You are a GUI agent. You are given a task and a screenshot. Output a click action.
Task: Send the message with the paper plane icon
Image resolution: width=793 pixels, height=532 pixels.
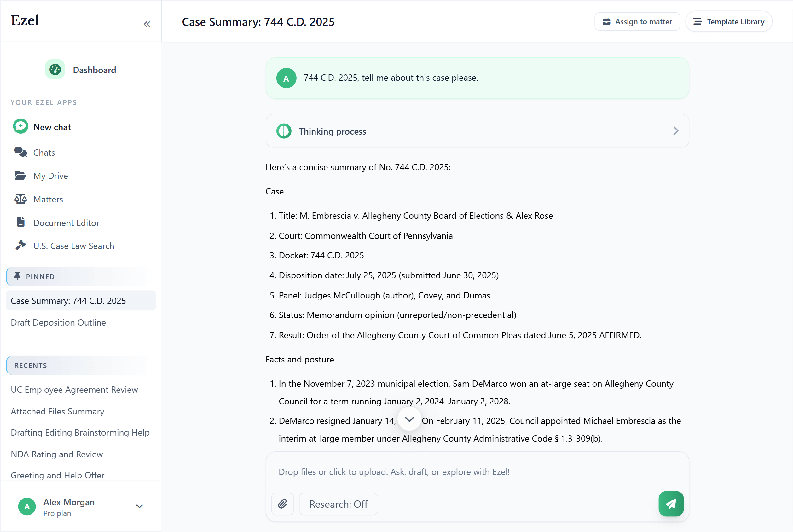coord(671,504)
